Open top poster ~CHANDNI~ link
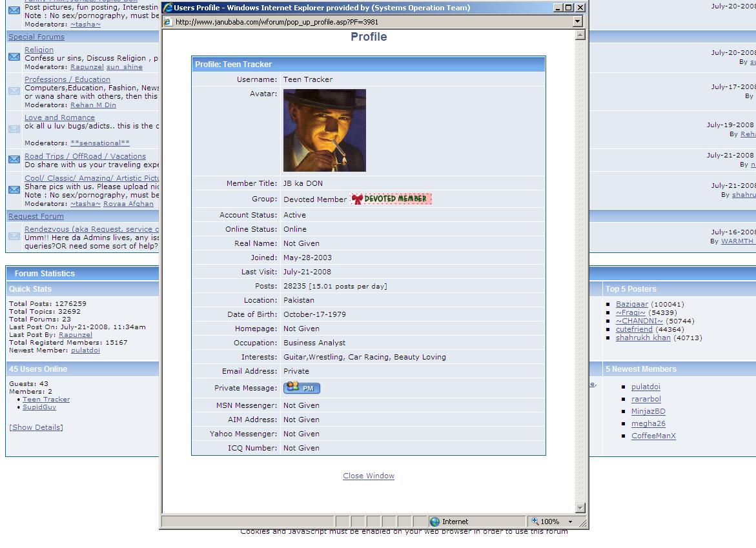Screen dimensions: 756x548 (x=639, y=321)
